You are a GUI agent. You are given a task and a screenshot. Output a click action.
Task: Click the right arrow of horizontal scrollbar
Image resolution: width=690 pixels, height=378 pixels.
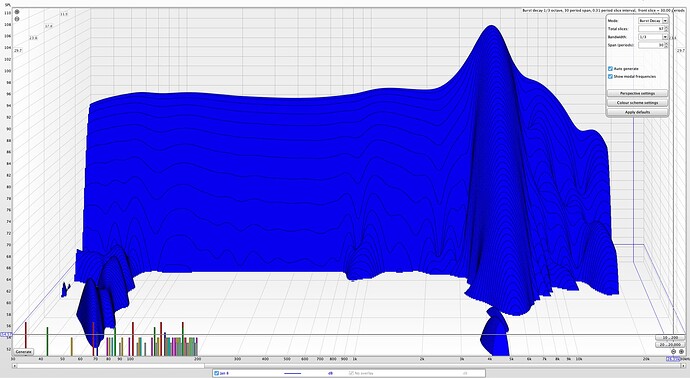point(683,366)
